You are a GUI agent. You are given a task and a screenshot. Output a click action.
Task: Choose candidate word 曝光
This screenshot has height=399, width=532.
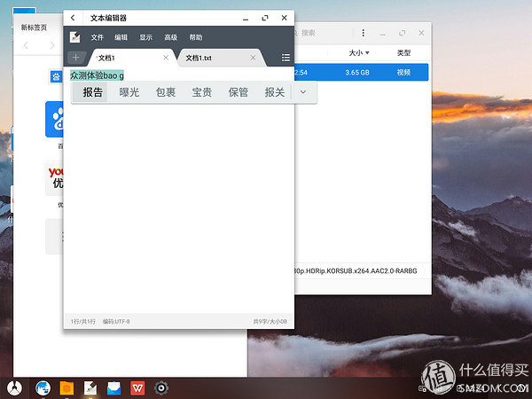[129, 92]
